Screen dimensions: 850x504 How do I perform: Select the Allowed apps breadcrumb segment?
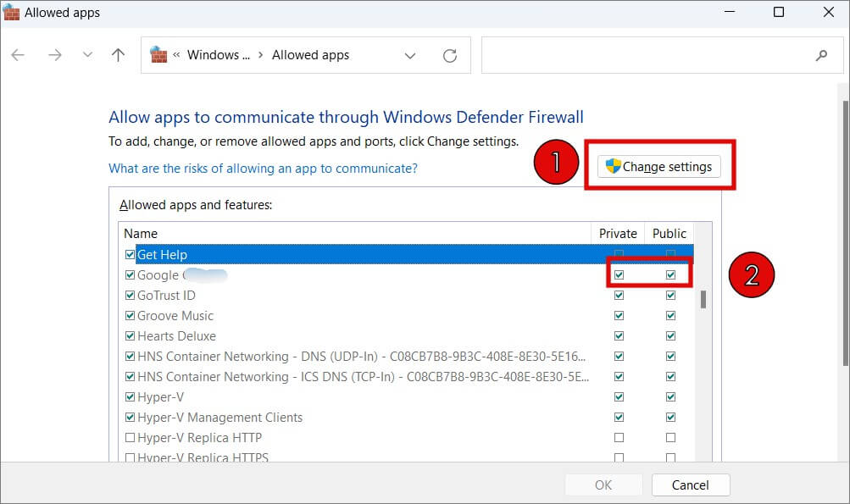310,55
